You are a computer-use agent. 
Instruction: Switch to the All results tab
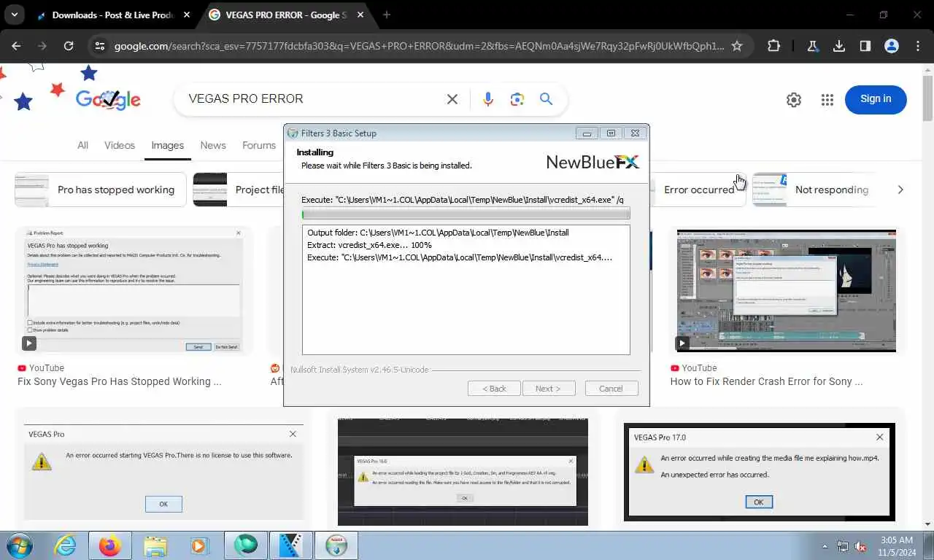pyautogui.click(x=83, y=145)
